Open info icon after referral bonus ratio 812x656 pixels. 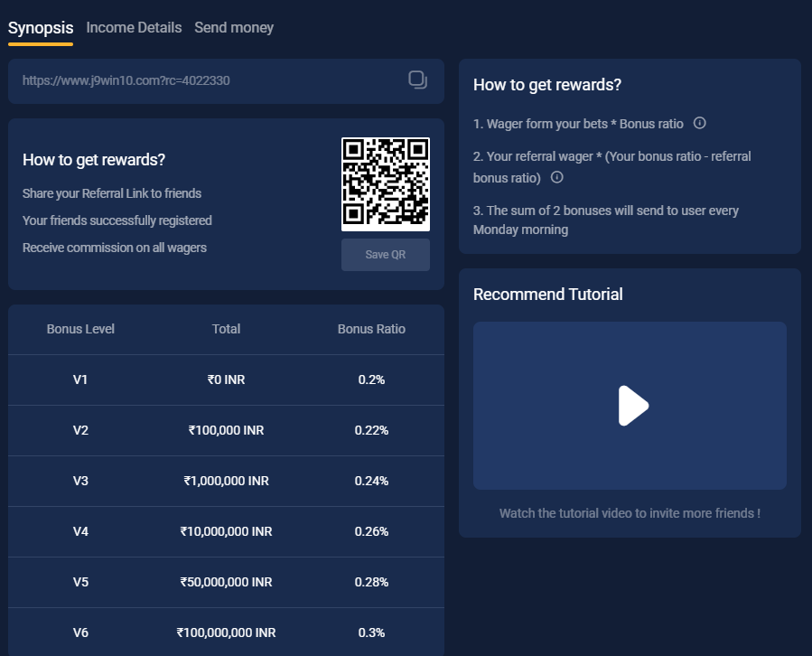[556, 177]
